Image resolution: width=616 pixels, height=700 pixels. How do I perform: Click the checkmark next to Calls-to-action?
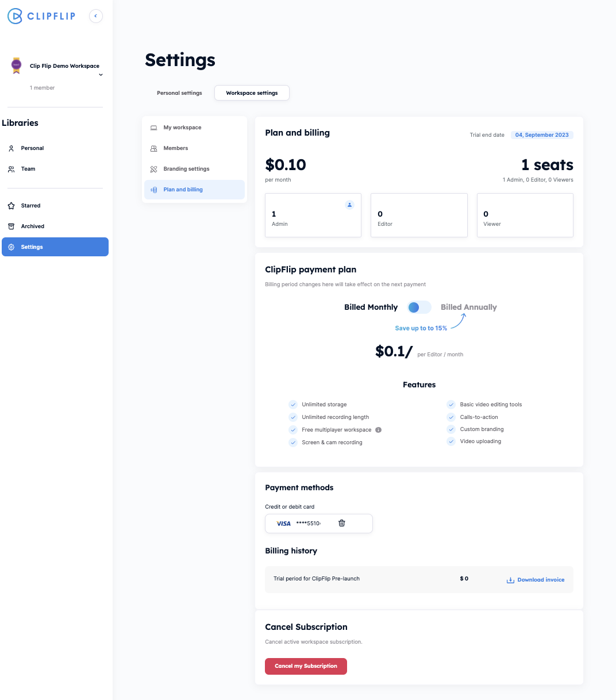pyautogui.click(x=451, y=417)
